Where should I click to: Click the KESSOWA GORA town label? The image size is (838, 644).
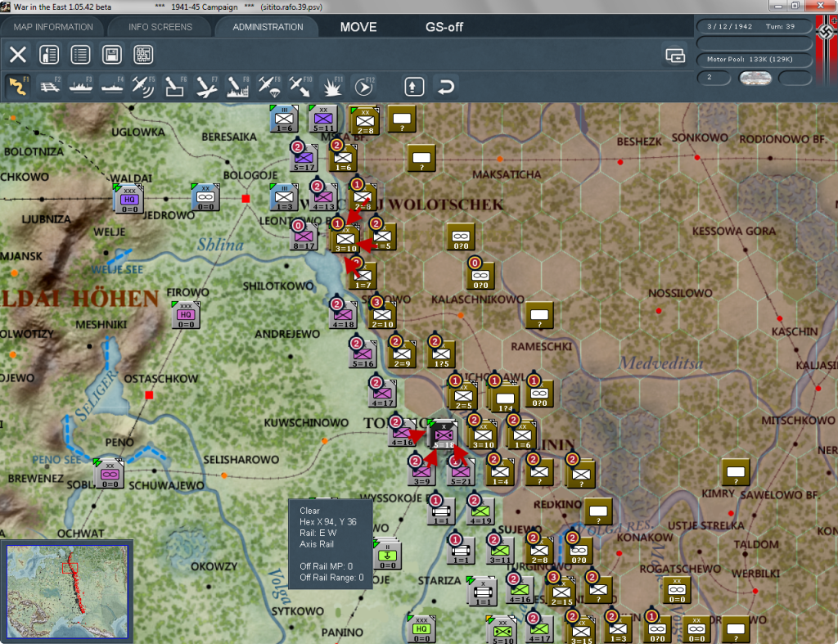(734, 231)
